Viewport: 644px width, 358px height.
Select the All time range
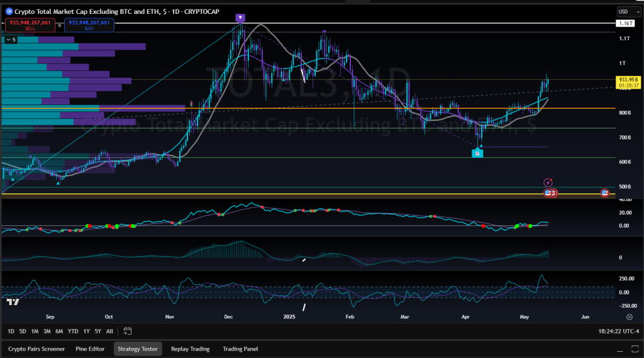point(109,332)
